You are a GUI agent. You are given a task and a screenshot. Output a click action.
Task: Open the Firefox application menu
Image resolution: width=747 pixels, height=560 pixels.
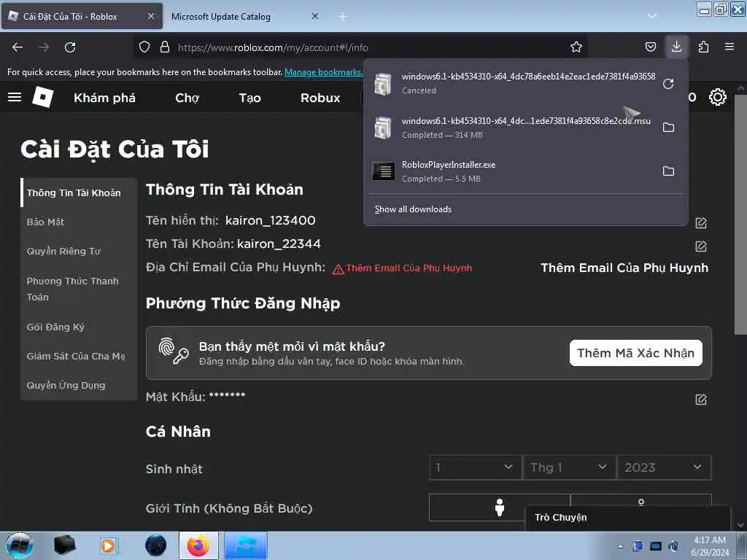[x=729, y=47]
